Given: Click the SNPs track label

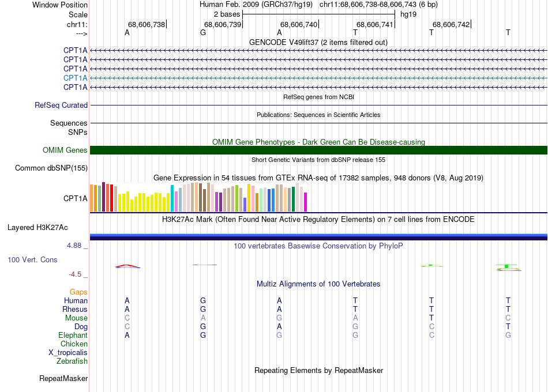Looking at the screenshot, I should 78,133.
